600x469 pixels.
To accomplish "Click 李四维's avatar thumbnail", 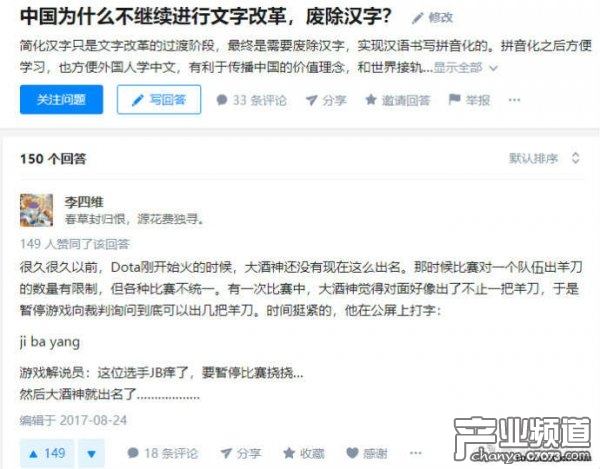I will tap(36, 210).
